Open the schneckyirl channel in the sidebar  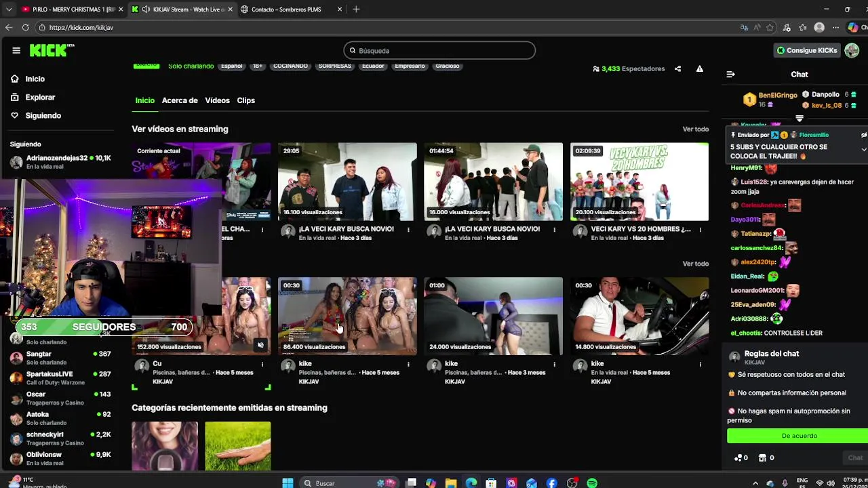[61, 438]
